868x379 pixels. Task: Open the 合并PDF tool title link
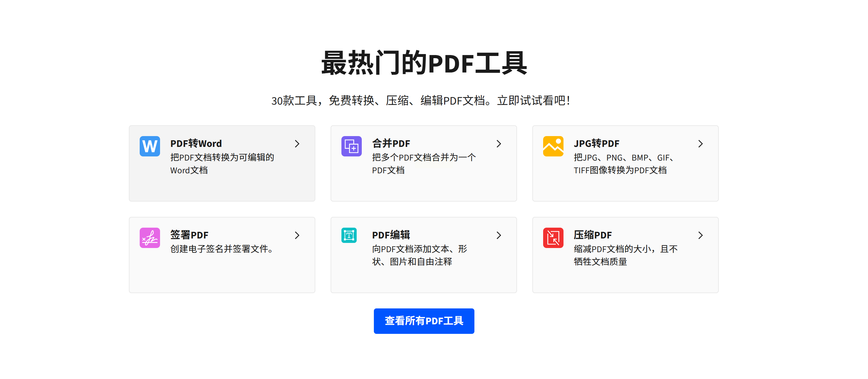(391, 143)
